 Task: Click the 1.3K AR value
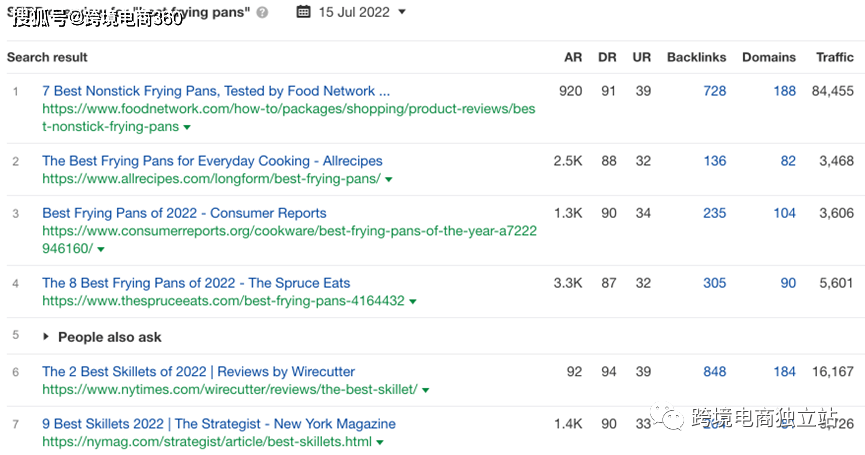coord(568,213)
